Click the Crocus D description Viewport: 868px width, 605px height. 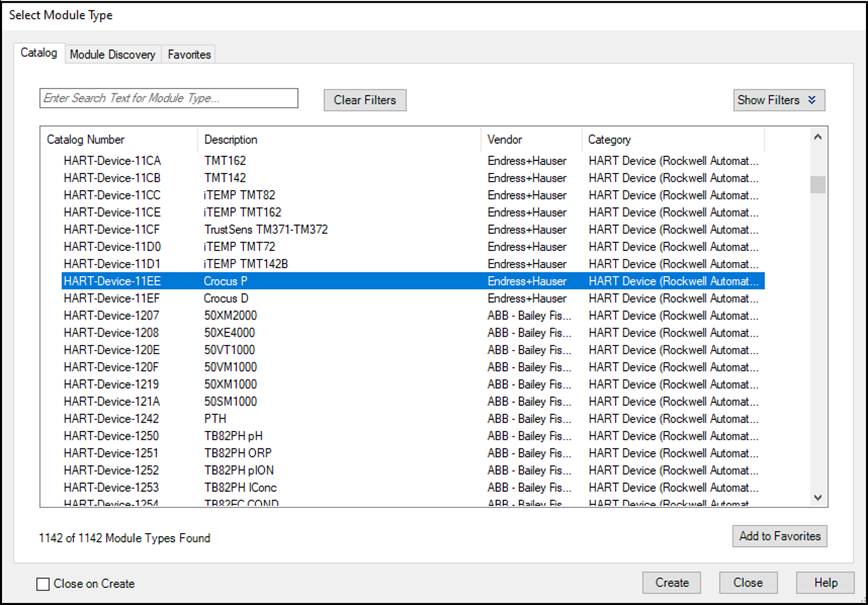click(x=226, y=298)
